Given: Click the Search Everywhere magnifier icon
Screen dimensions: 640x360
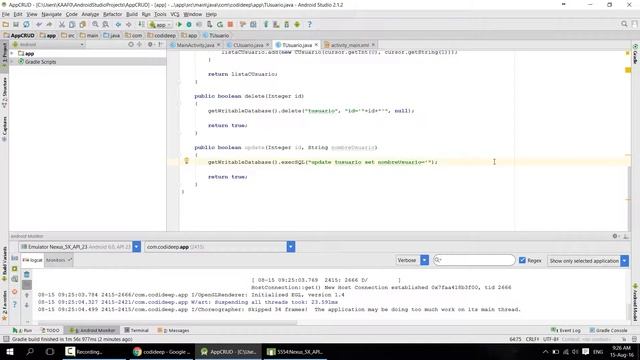Looking at the screenshot, I should (624, 24).
